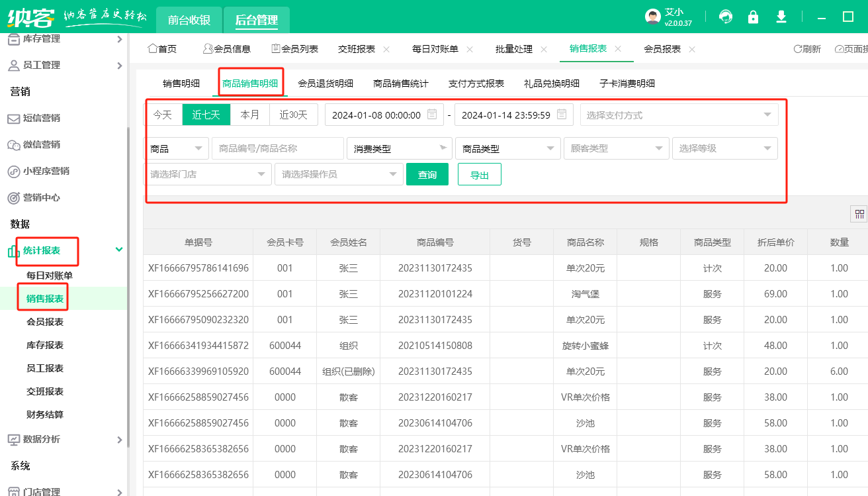Click the download icon in title bar
The height and width of the screenshot is (496, 868).
781,17
